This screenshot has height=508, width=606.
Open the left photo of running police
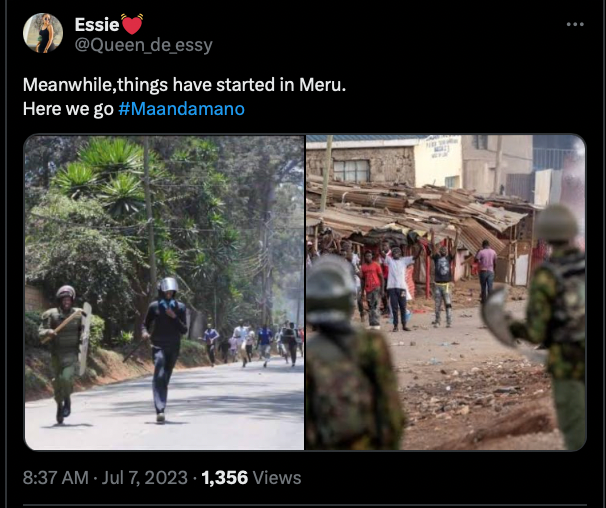tap(164, 292)
